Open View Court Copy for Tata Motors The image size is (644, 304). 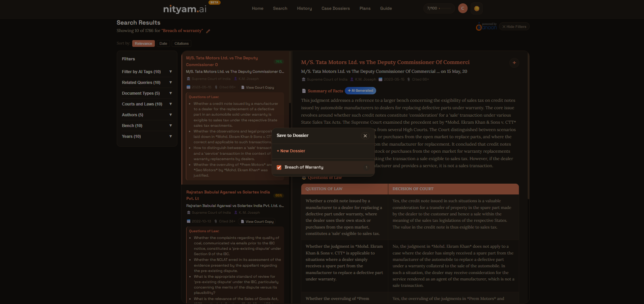click(x=258, y=88)
